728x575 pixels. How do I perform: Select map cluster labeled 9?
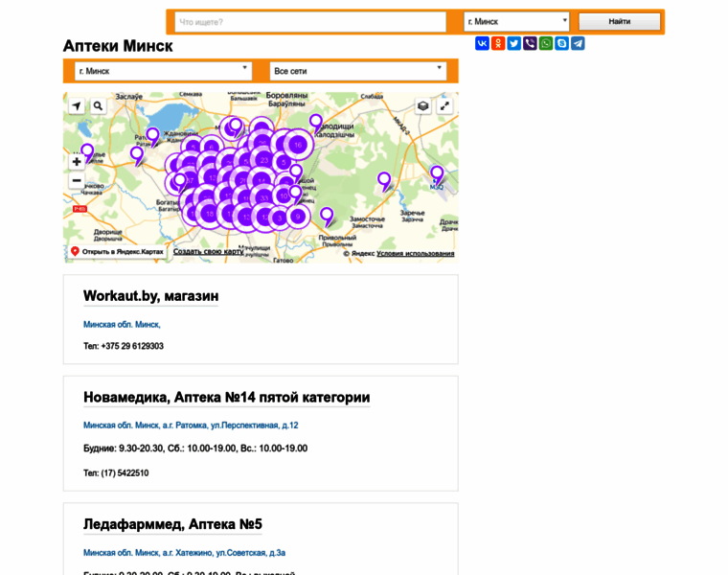tap(298, 216)
